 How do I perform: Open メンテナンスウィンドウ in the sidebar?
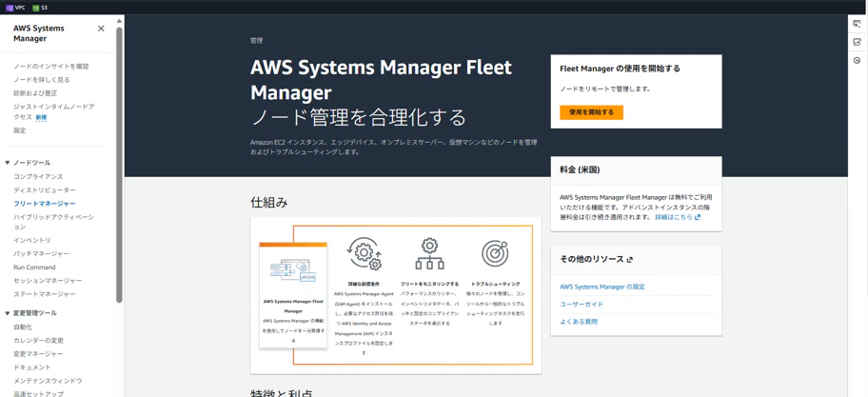[48, 381]
